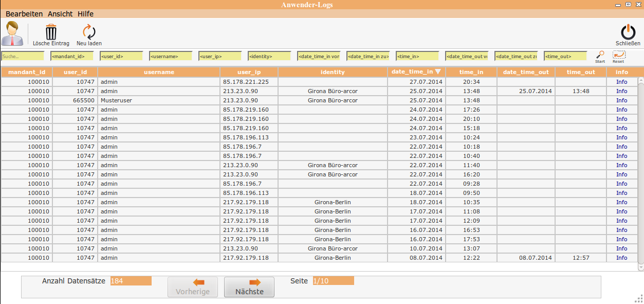Open the Ansicht menu
This screenshot has height=304, width=644.
(60, 14)
